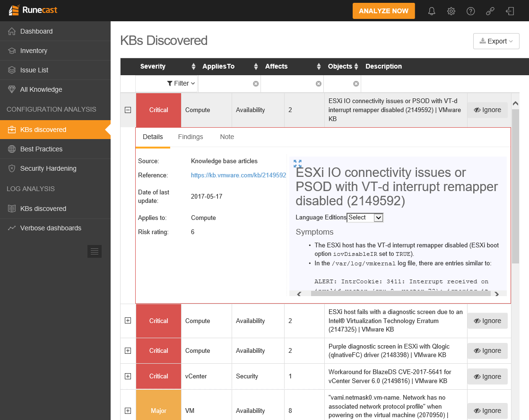This screenshot has height=420, width=529.
Task: Open Verbose dashboards
Action: coord(55,228)
